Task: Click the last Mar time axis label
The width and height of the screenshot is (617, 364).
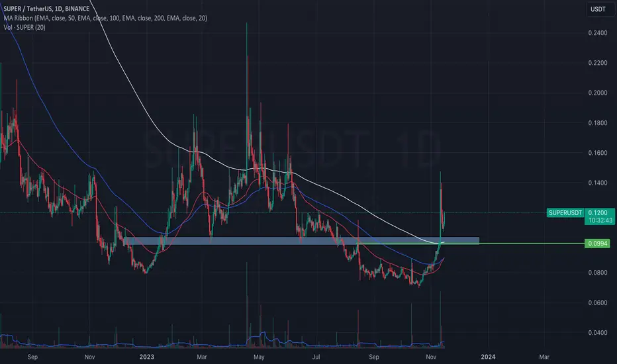Action: point(544,357)
